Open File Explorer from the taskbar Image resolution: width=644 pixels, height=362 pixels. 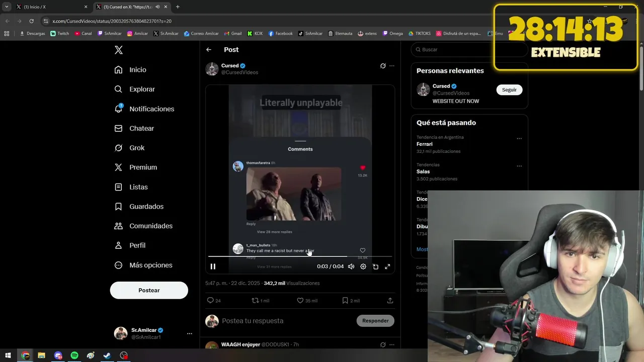pos(41,355)
